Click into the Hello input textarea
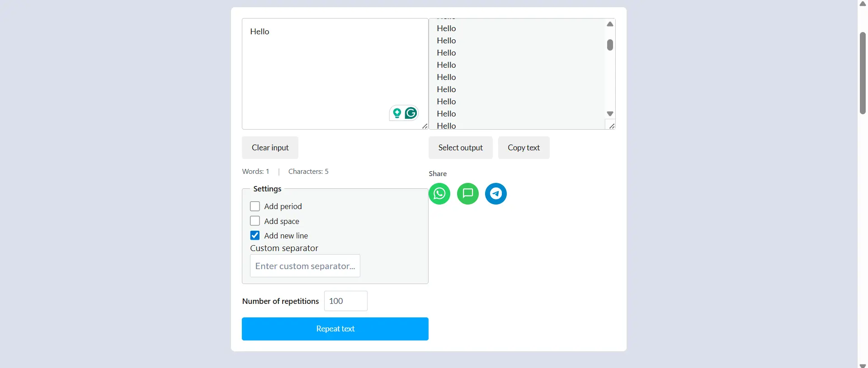This screenshot has height=368, width=868. 335,74
